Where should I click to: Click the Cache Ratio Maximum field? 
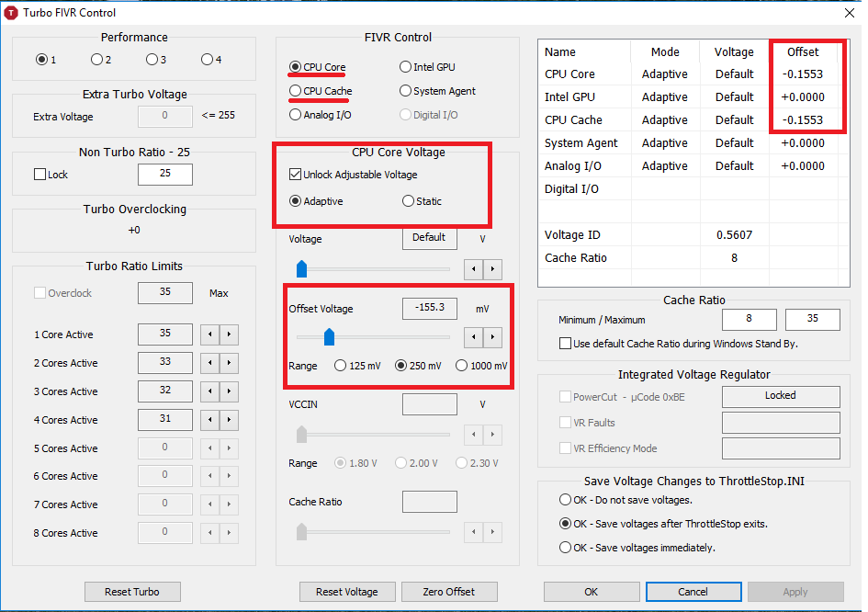point(813,320)
